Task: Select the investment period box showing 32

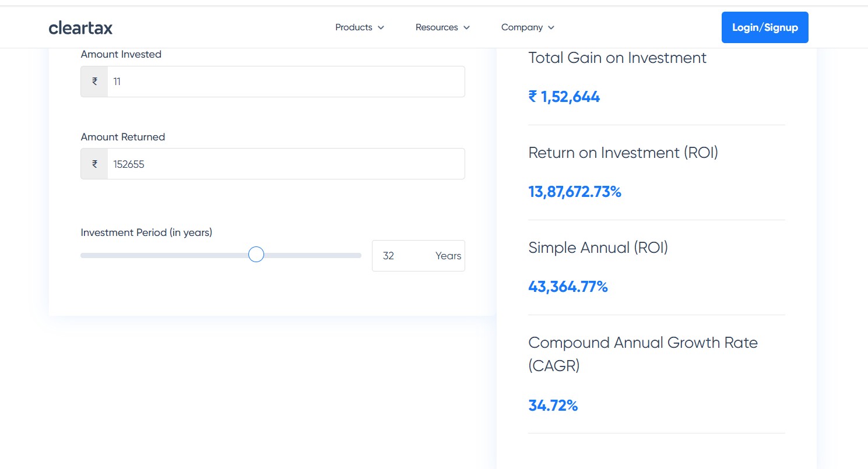Action: (x=396, y=256)
